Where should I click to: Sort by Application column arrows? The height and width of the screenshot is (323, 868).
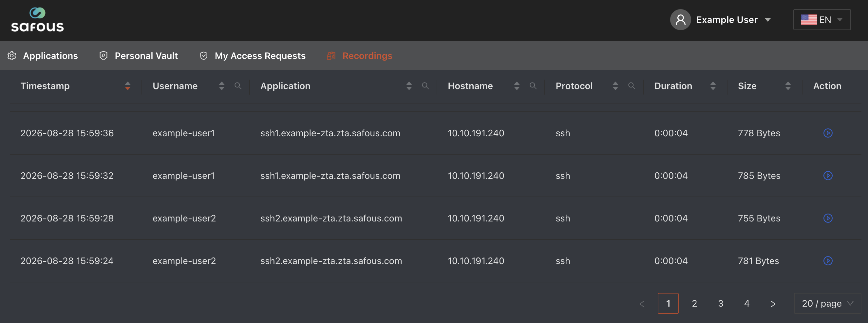coord(409,85)
